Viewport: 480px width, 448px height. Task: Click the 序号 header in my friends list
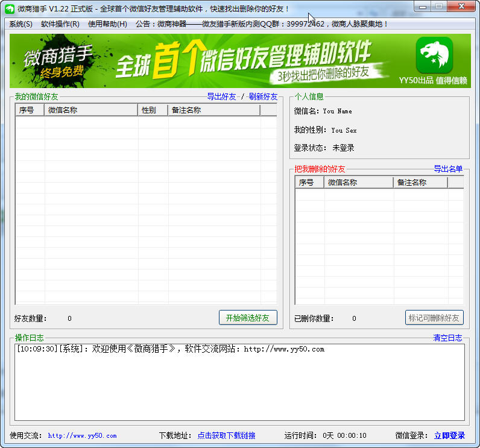30,110
